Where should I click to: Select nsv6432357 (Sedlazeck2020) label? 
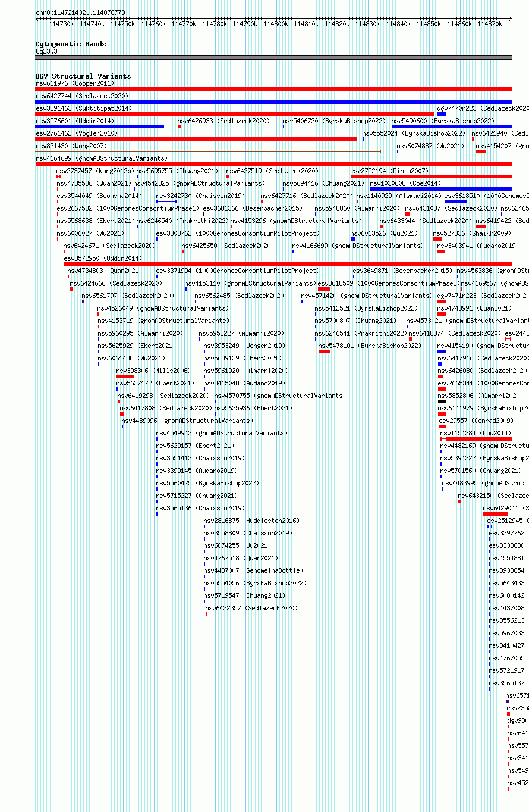point(251,608)
